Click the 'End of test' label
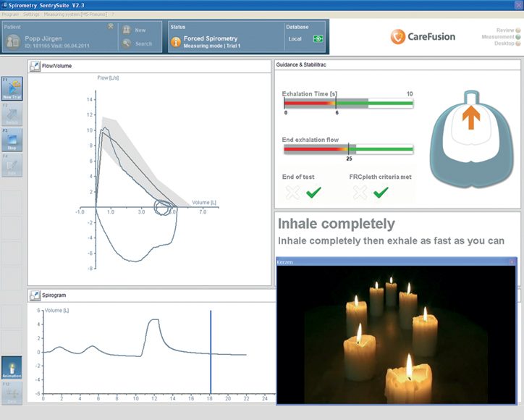The image size is (524, 420). (x=298, y=177)
